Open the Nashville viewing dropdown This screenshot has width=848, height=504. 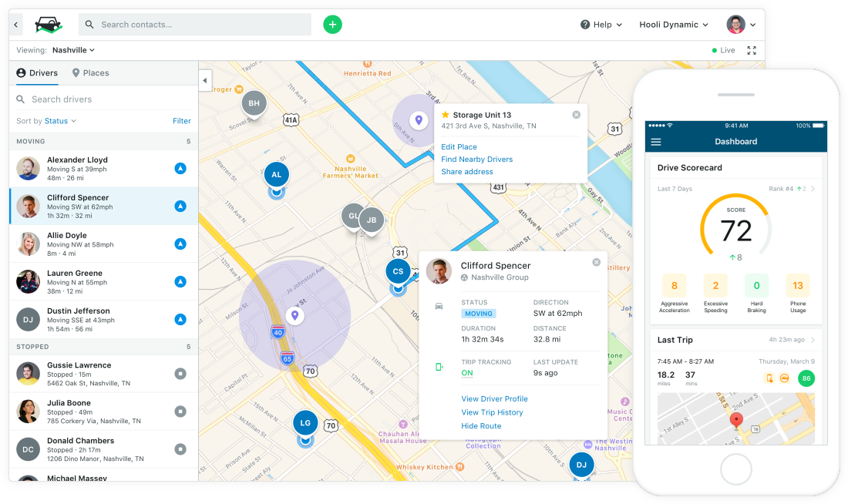click(73, 50)
